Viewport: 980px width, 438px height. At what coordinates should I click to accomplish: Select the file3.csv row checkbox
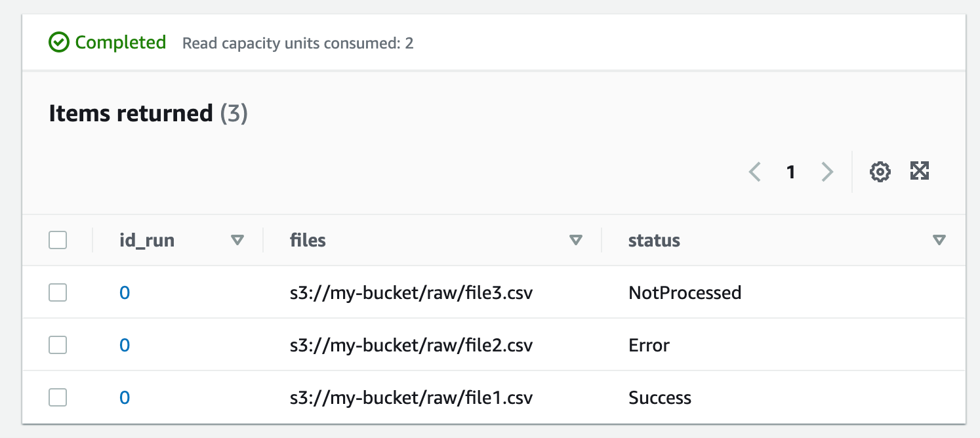58,292
